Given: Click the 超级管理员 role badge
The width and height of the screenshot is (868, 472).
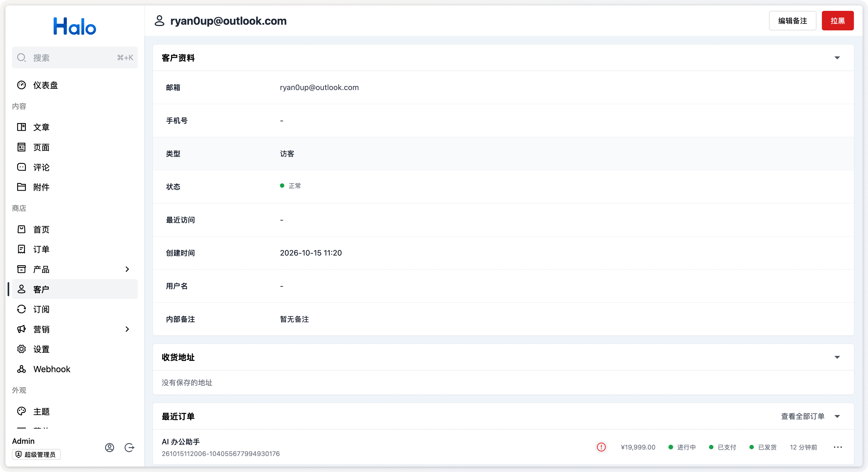Looking at the screenshot, I should (36, 454).
